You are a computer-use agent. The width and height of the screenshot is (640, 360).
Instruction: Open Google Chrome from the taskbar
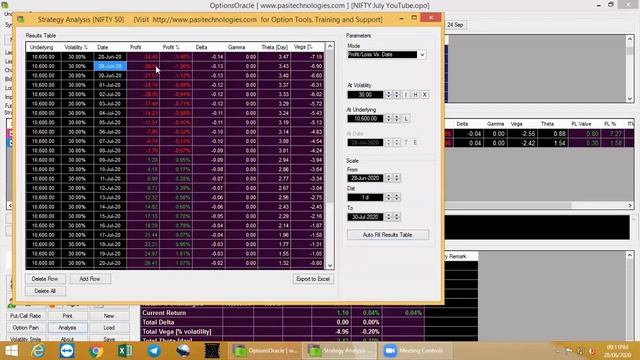pos(96,351)
